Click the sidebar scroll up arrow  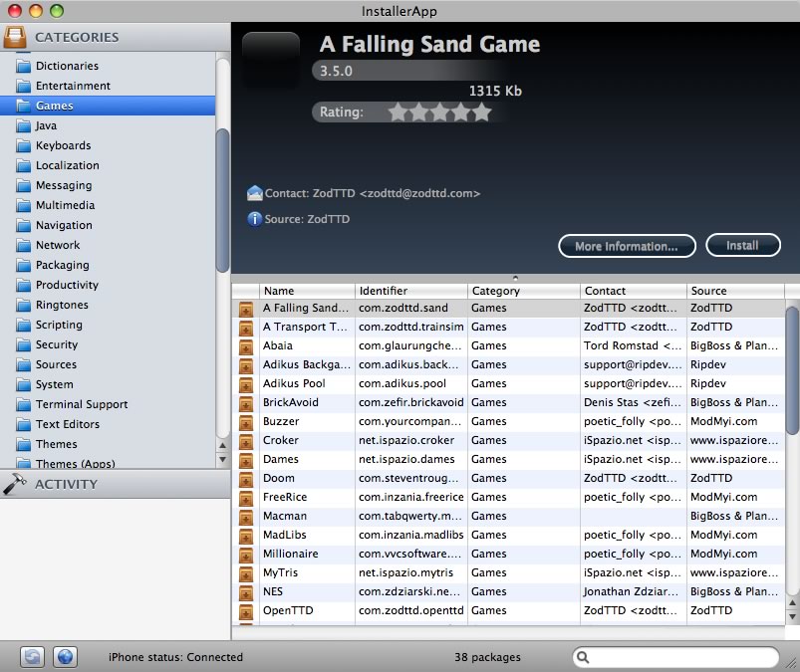(222, 446)
